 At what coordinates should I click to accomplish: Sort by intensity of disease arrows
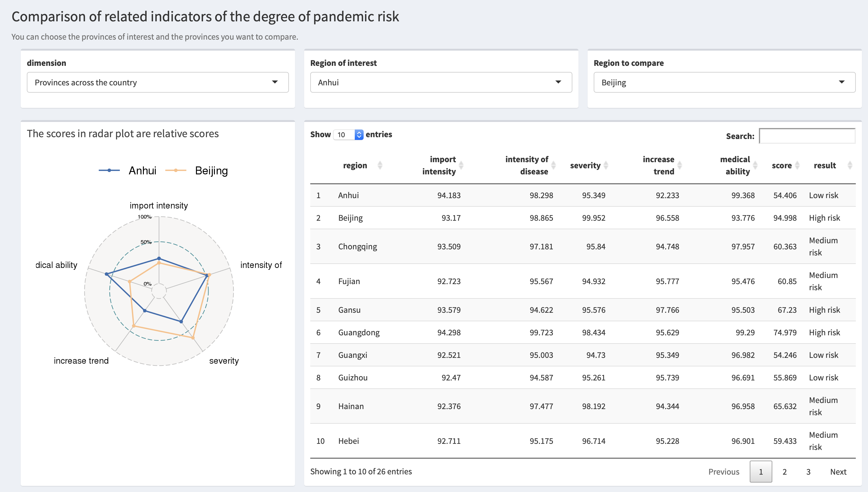[x=553, y=165]
